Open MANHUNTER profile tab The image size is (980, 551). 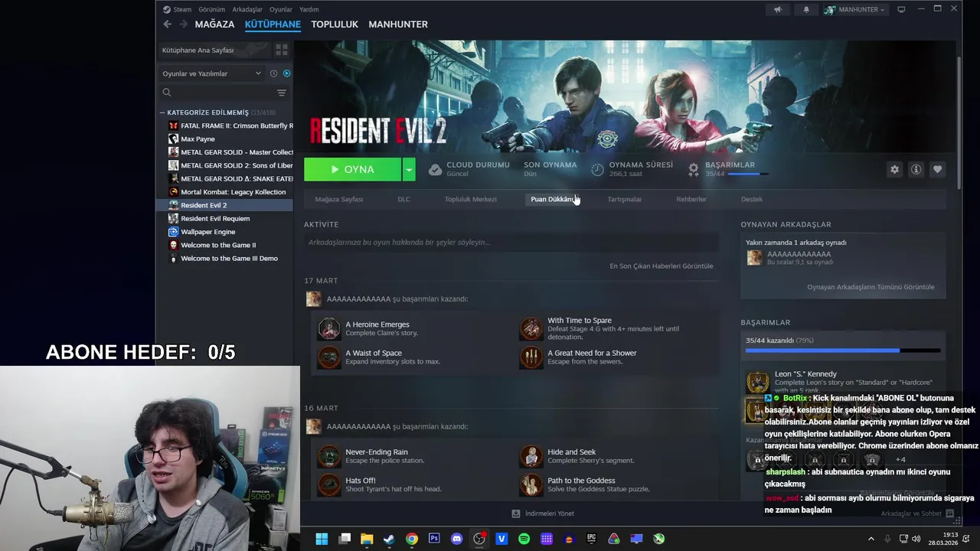point(398,24)
